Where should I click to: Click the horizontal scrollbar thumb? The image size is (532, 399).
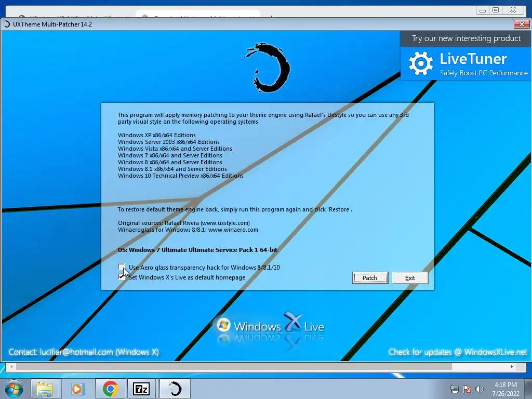coord(234,366)
